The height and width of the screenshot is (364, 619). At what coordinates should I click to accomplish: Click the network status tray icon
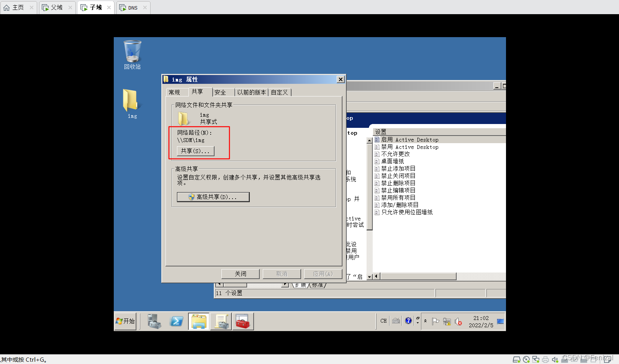tap(447, 322)
